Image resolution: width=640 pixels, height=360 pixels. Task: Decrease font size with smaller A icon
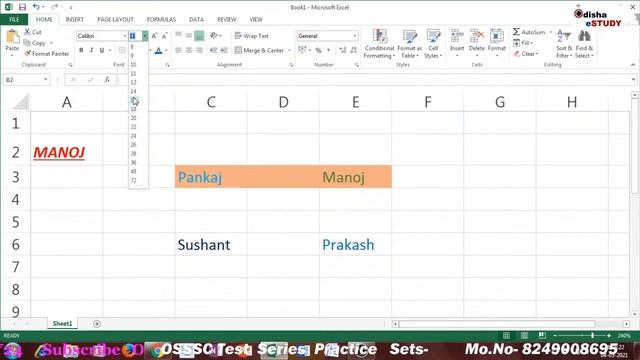[164, 36]
